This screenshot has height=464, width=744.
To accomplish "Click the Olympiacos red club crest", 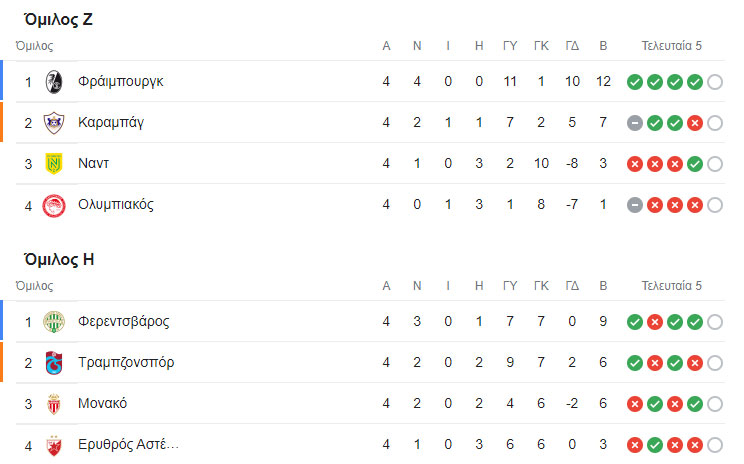I will 54,205.
